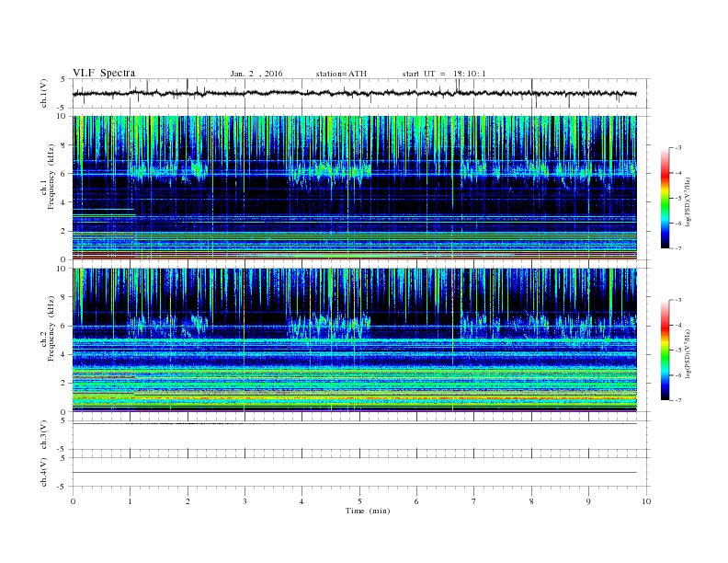The image size is (728, 563).
Task: Click the "Time (min)" x-axis title
Action: [368, 511]
